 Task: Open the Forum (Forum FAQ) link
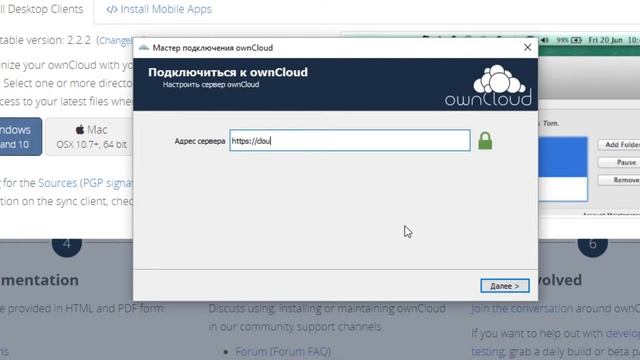tap(283, 351)
